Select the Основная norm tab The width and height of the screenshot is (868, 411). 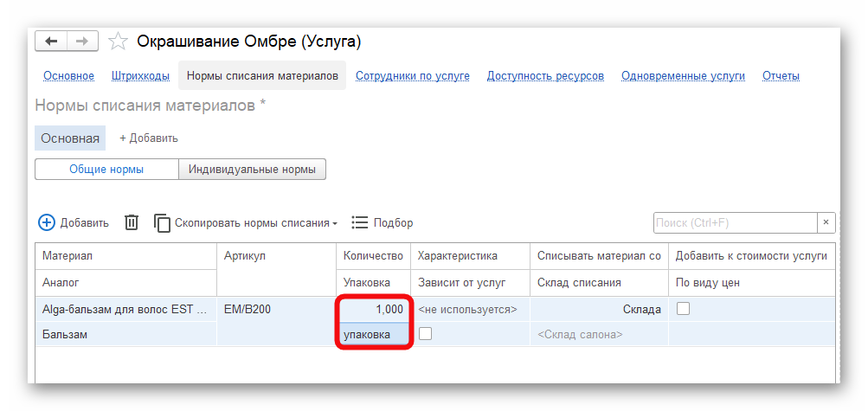[70, 138]
